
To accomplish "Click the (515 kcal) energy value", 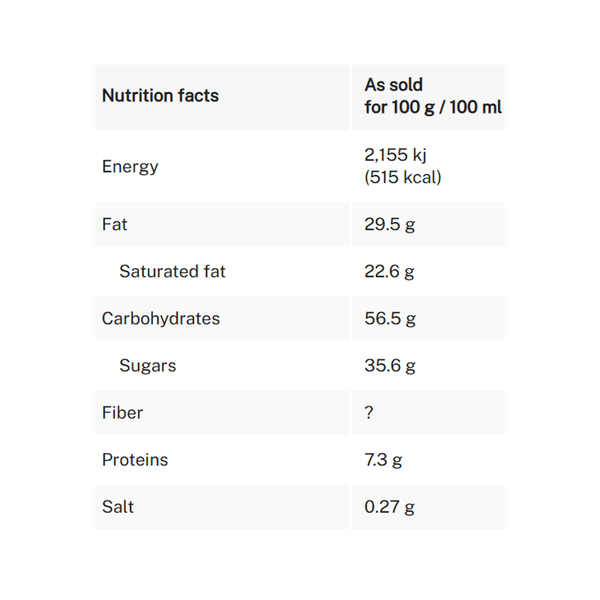I will click(x=403, y=177).
